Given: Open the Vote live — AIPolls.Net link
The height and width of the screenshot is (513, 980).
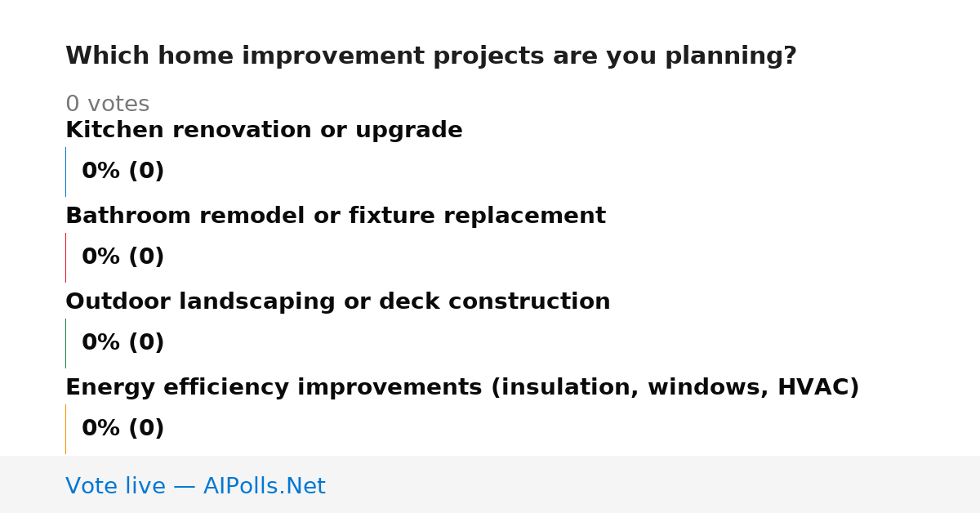Looking at the screenshot, I should [x=195, y=486].
